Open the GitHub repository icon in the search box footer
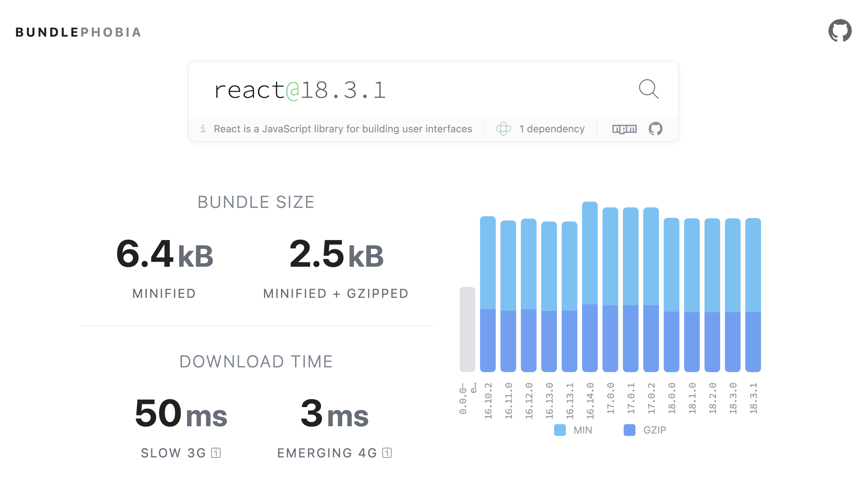868x489 pixels. point(655,129)
